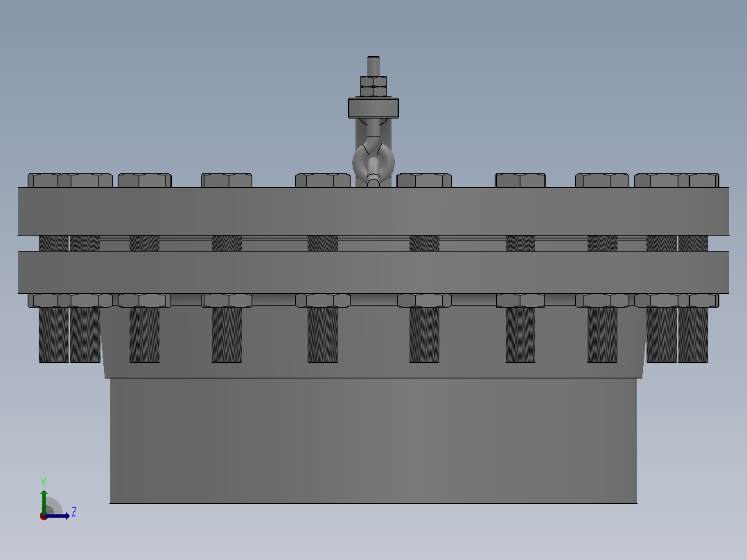Select the upper flange plate

point(373,211)
